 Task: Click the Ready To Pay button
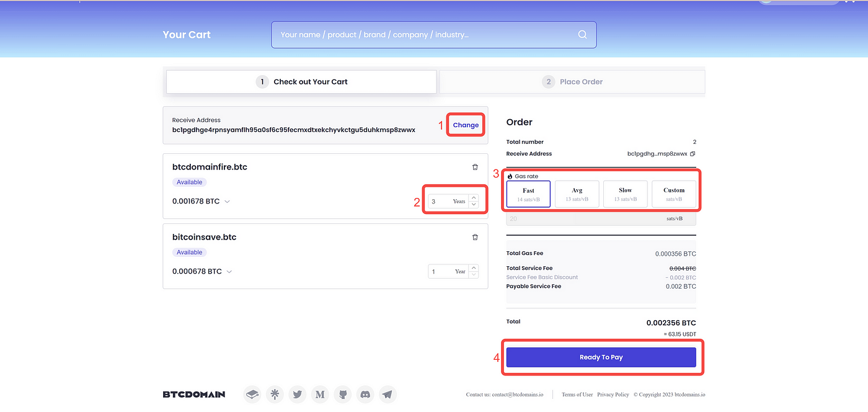pos(601,357)
